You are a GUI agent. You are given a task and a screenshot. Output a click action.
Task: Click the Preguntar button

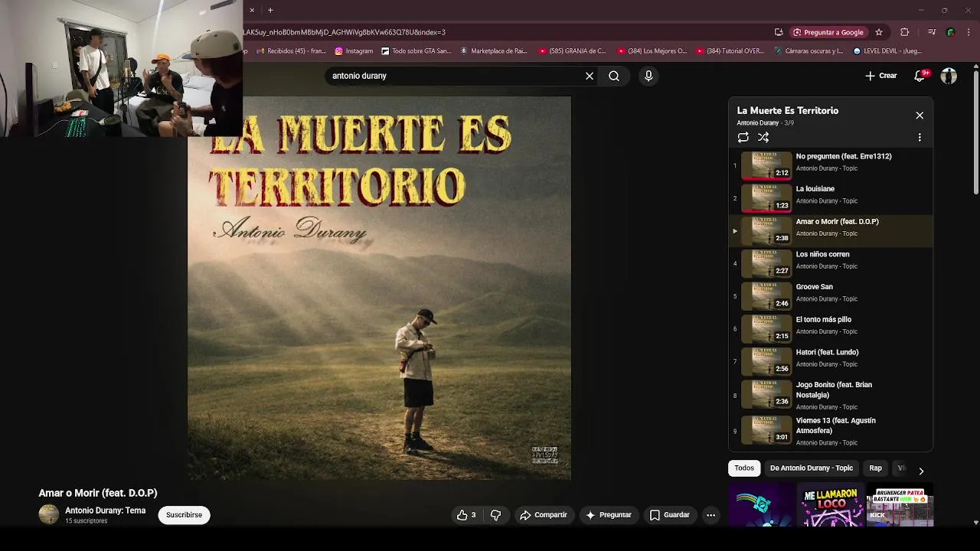click(608, 515)
